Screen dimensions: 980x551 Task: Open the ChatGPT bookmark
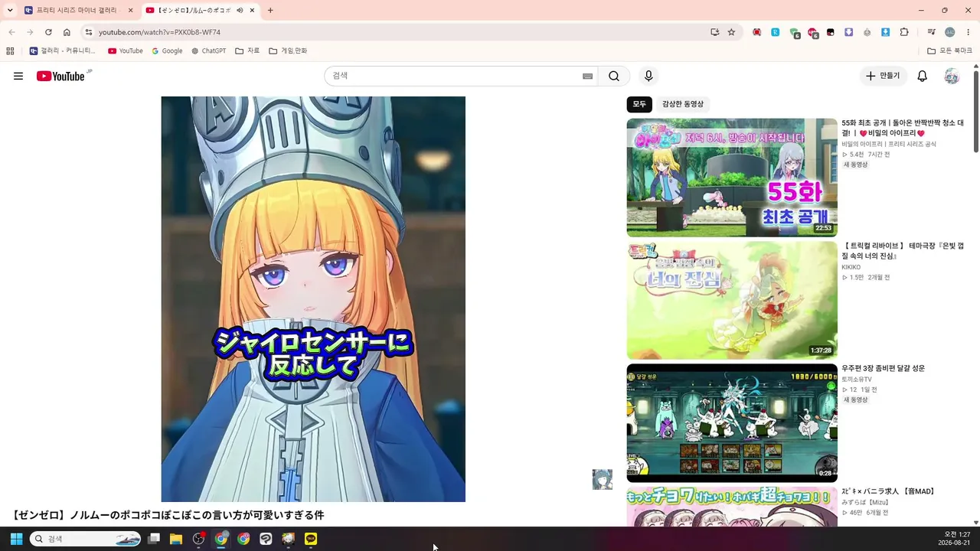(208, 51)
